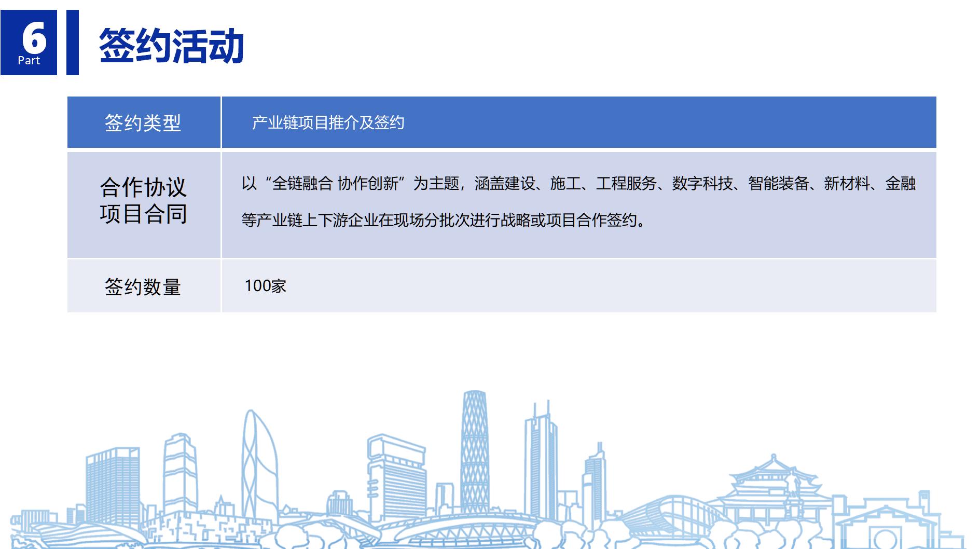Click the 100家 quantity value
Viewport: 980px width, 549px height.
[265, 286]
